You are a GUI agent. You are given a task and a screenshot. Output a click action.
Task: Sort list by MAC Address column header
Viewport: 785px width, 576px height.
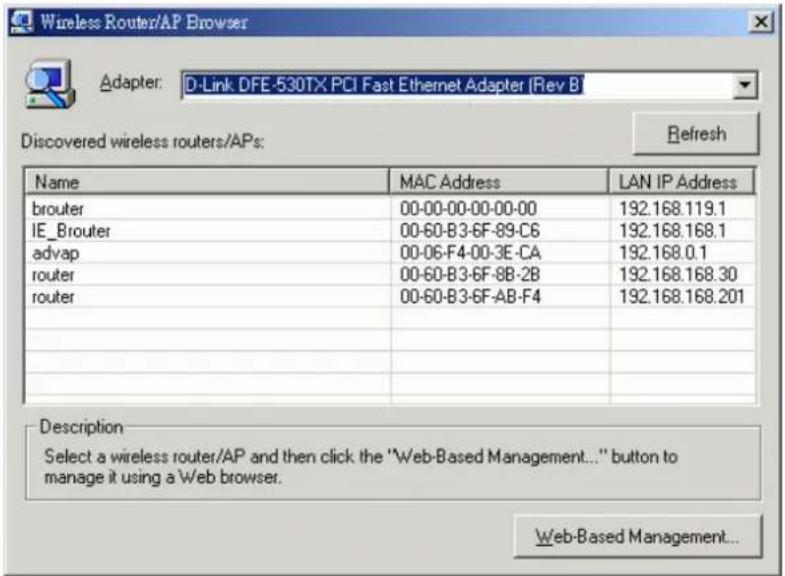point(499,182)
